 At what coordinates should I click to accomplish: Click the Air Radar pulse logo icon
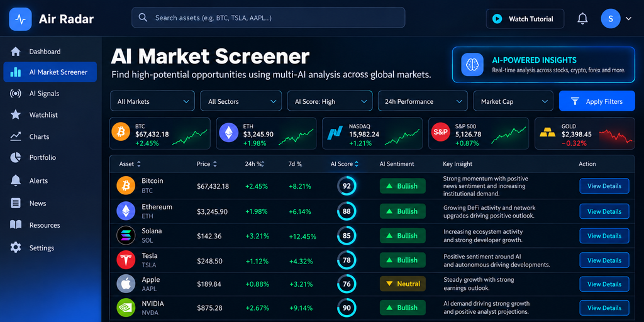21,19
